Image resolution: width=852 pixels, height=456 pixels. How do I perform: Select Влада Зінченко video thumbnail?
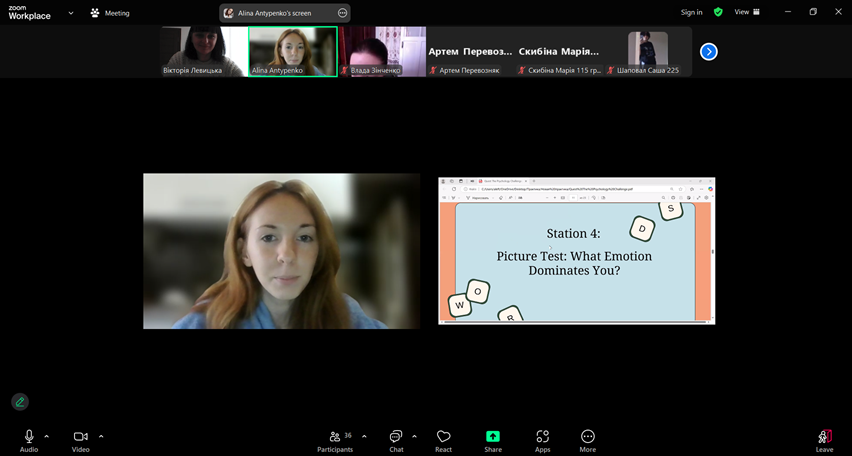383,52
